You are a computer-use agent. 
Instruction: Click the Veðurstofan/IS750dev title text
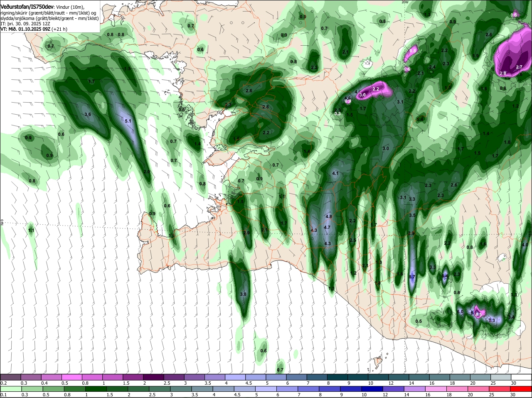pos(27,6)
